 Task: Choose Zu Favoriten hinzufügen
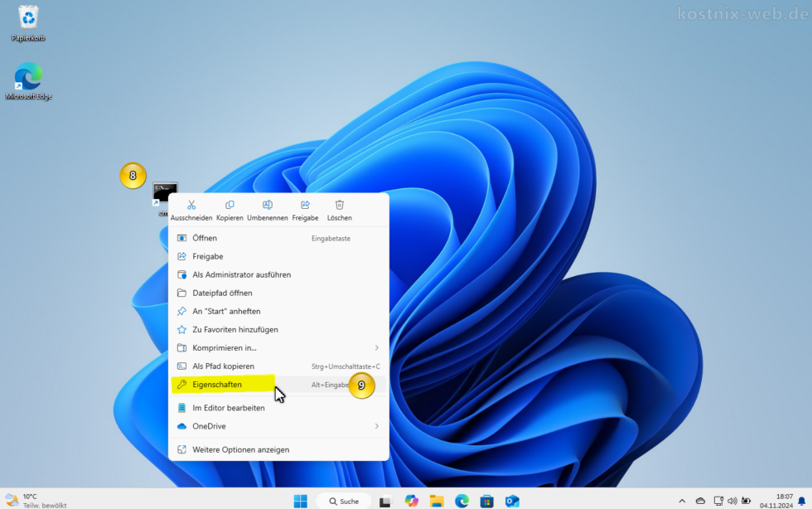pyautogui.click(x=278, y=330)
